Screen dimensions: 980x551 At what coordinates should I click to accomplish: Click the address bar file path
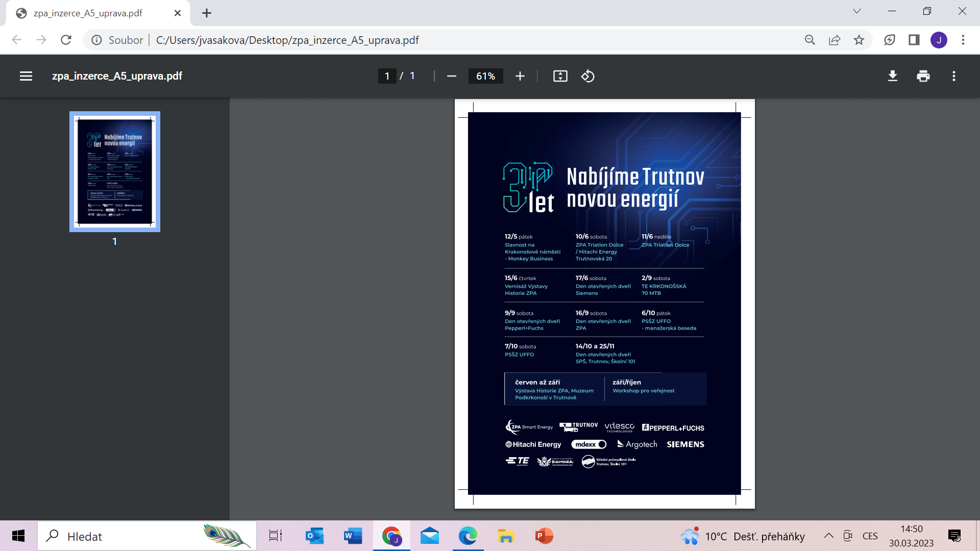coord(287,40)
